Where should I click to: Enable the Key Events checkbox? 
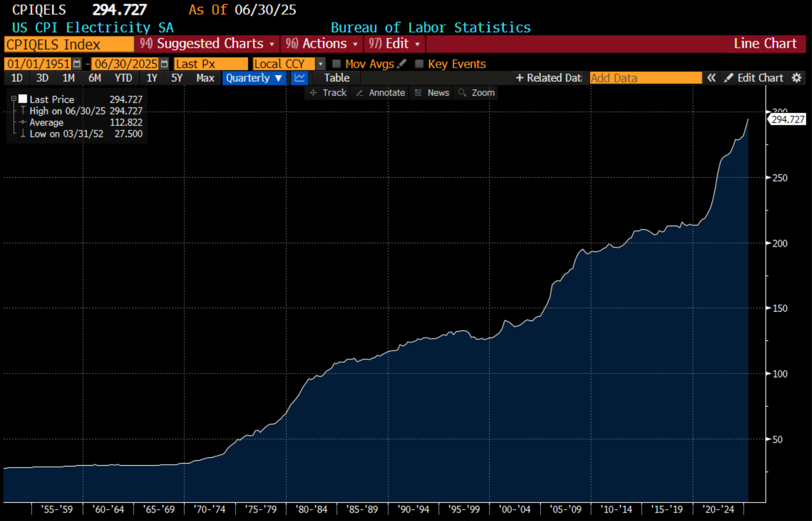[419, 64]
